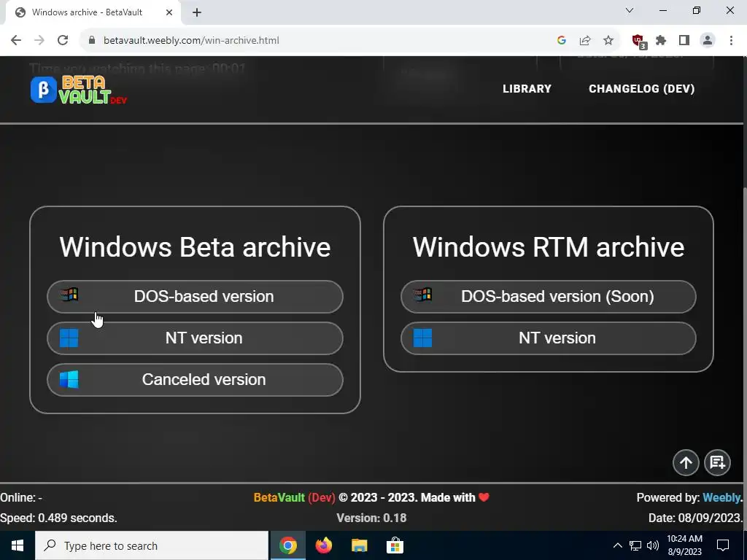Open the Chrome three-dot menu
747x560 pixels.
point(731,41)
